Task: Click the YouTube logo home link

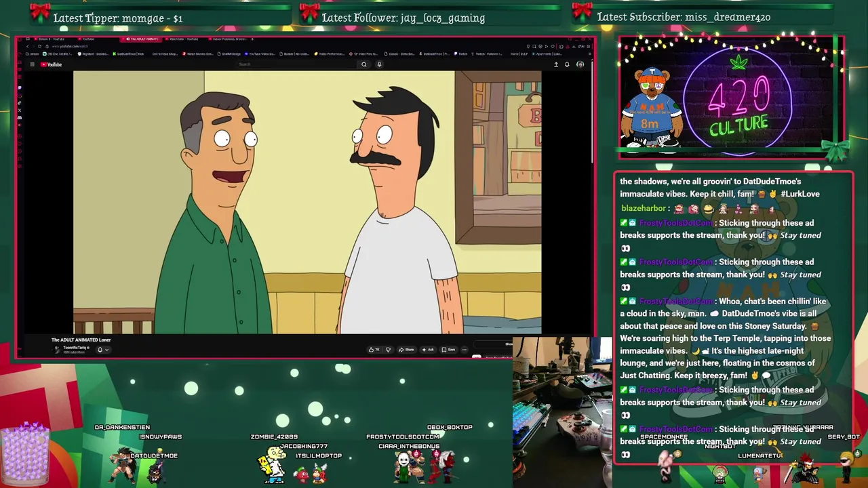Action: tap(51, 64)
